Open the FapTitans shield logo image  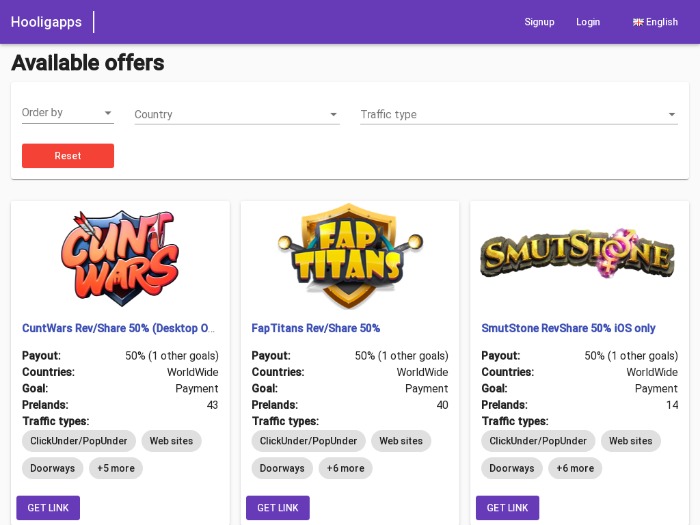pyautogui.click(x=350, y=256)
